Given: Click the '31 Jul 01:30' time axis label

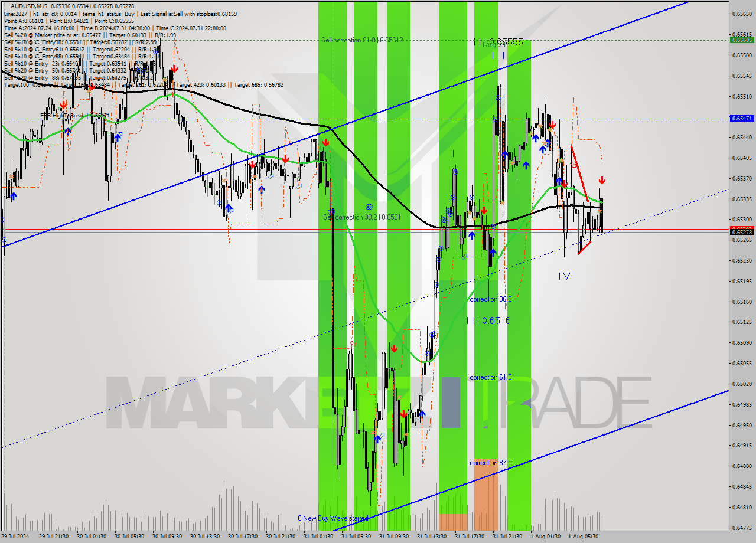Looking at the screenshot, I should tap(318, 537).
